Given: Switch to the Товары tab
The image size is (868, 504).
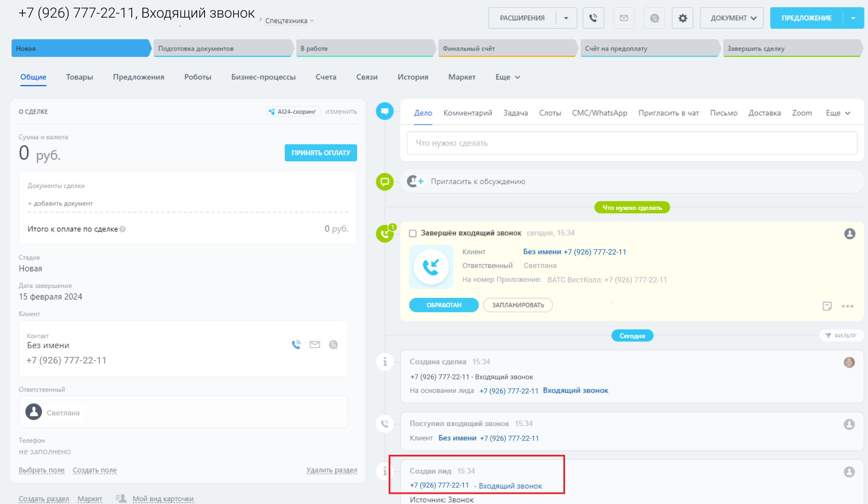Looking at the screenshot, I should [79, 77].
